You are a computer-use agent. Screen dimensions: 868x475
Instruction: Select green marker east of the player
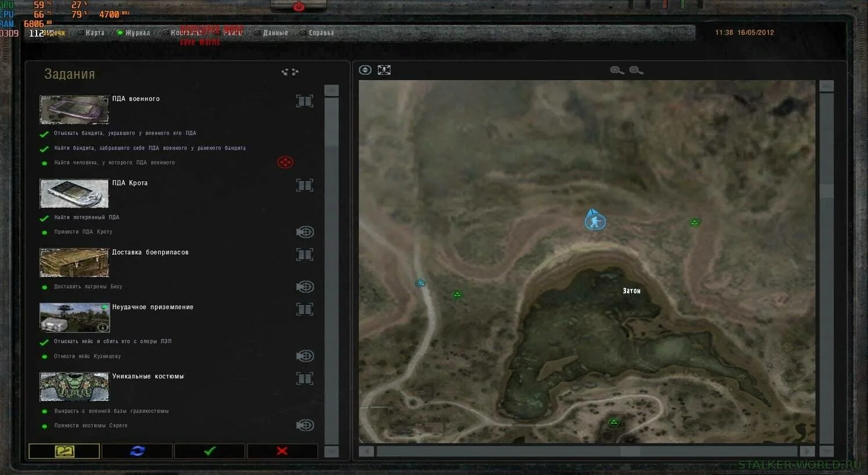[x=695, y=222]
